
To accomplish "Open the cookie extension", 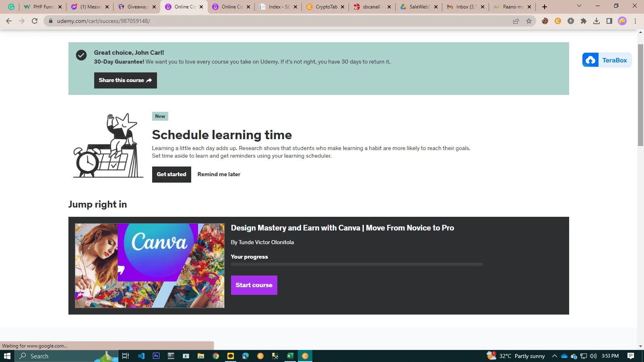I will 545,21.
